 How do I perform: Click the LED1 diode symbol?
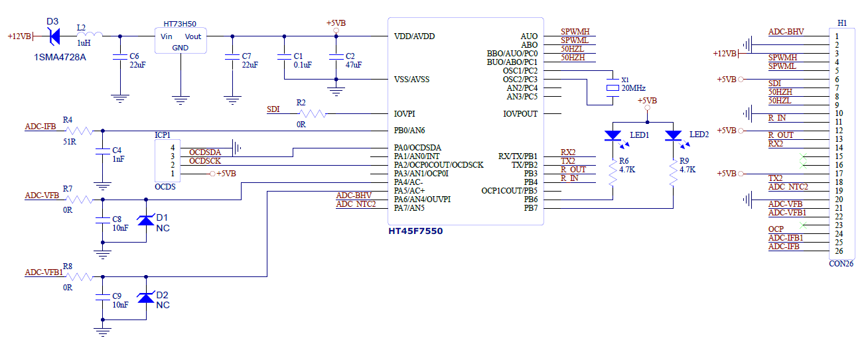(612, 136)
